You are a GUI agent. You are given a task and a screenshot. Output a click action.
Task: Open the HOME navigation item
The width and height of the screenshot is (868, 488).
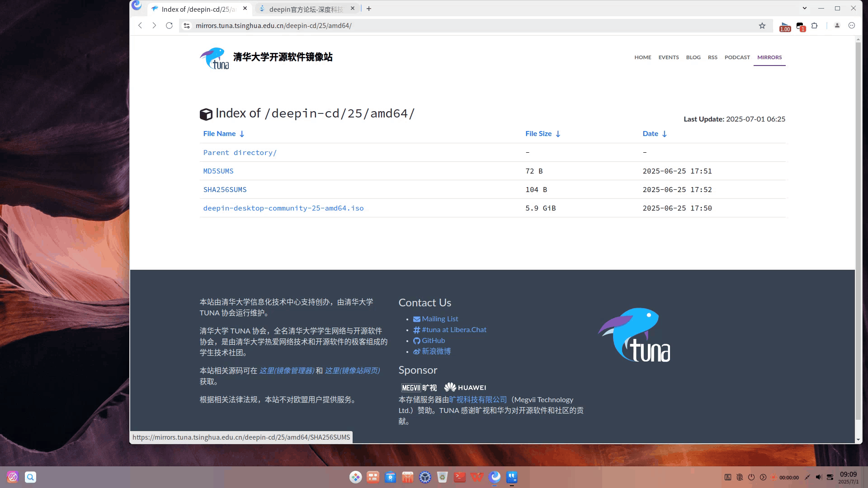[x=642, y=57]
